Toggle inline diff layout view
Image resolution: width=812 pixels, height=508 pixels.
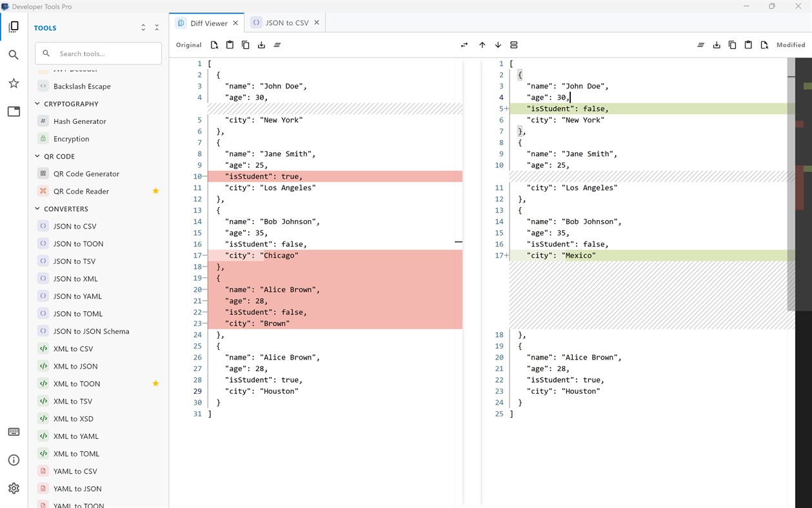coord(514,45)
